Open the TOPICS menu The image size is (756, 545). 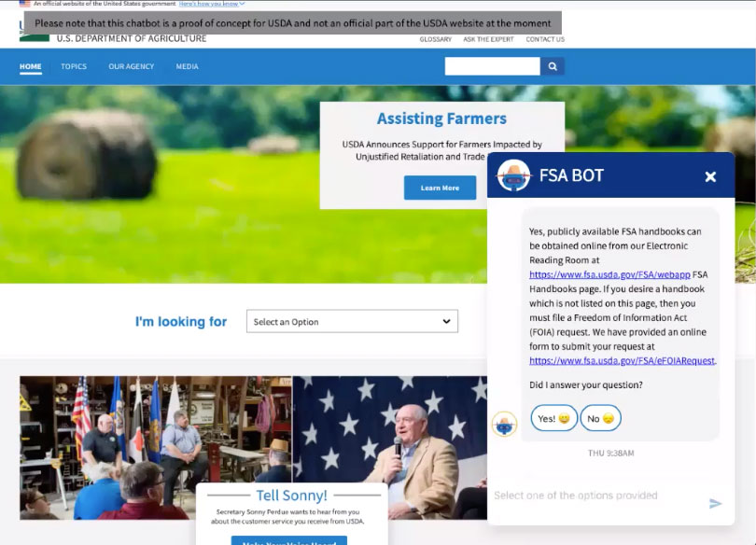[74, 66]
